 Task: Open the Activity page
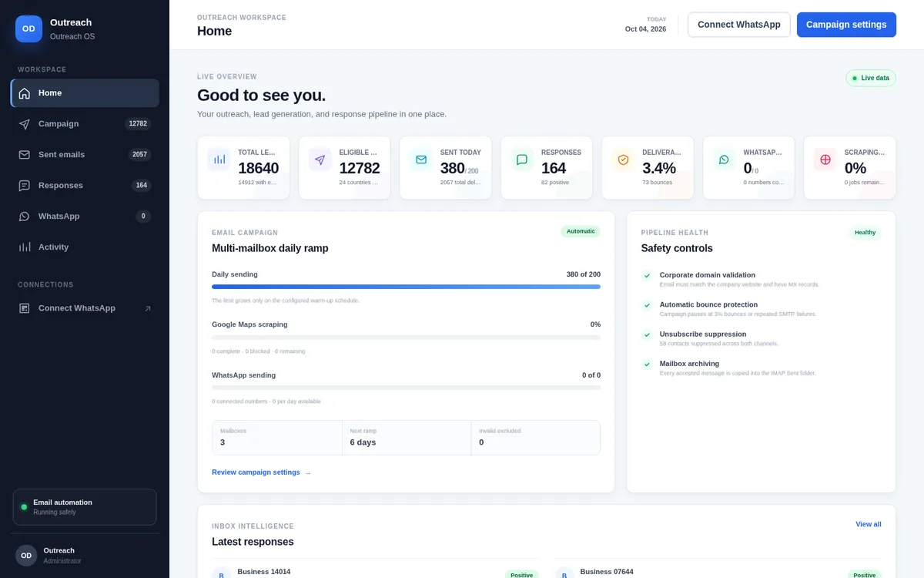click(85, 247)
